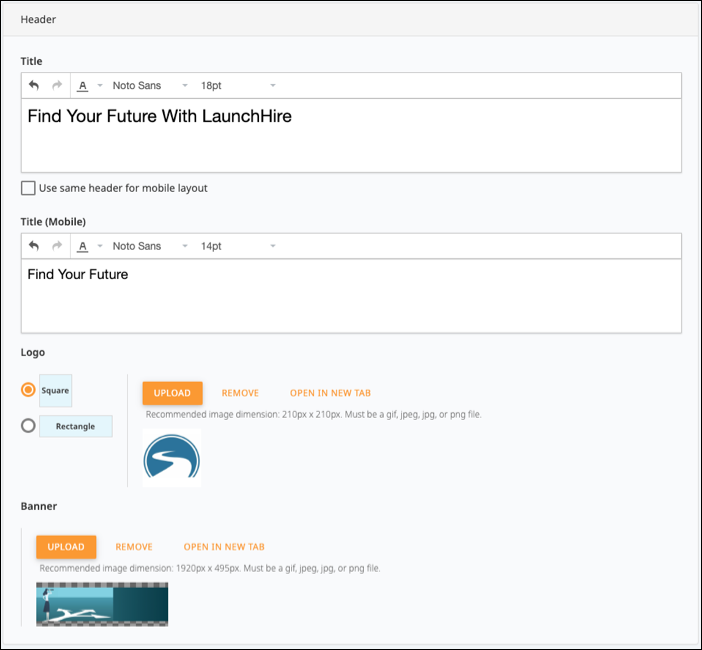Open the logo in a new tab
This screenshot has width=702, height=650.
point(330,393)
